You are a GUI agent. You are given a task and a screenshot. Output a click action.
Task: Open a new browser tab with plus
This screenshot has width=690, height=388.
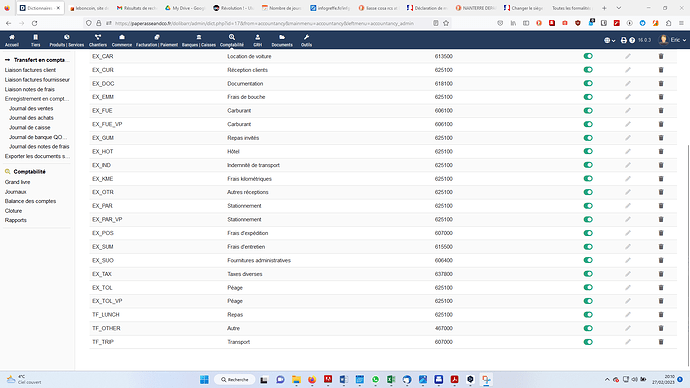604,8
